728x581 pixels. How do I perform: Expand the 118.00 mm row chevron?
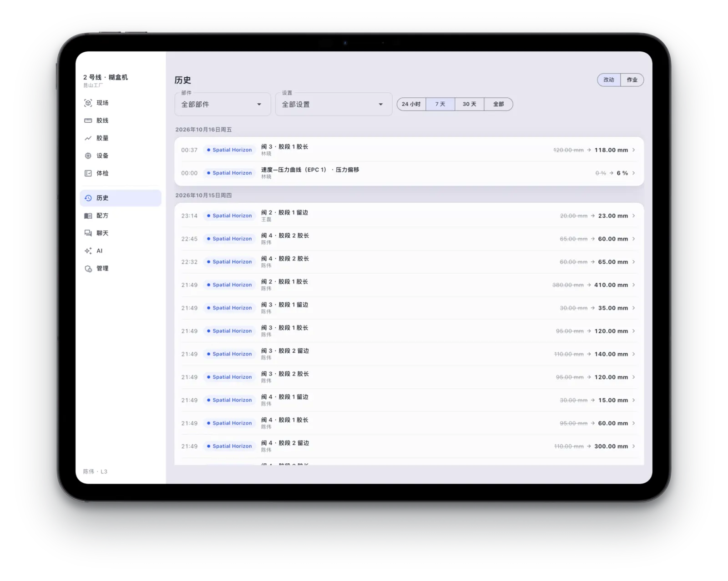[633, 150]
